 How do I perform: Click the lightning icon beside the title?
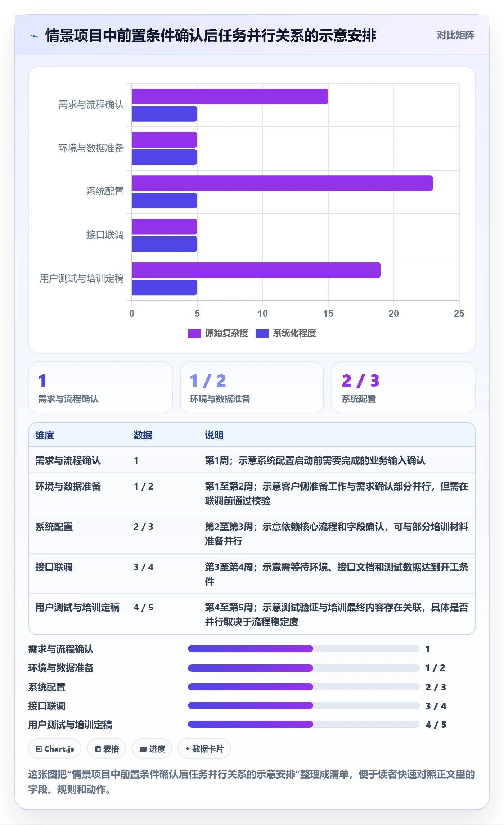[x=34, y=36]
